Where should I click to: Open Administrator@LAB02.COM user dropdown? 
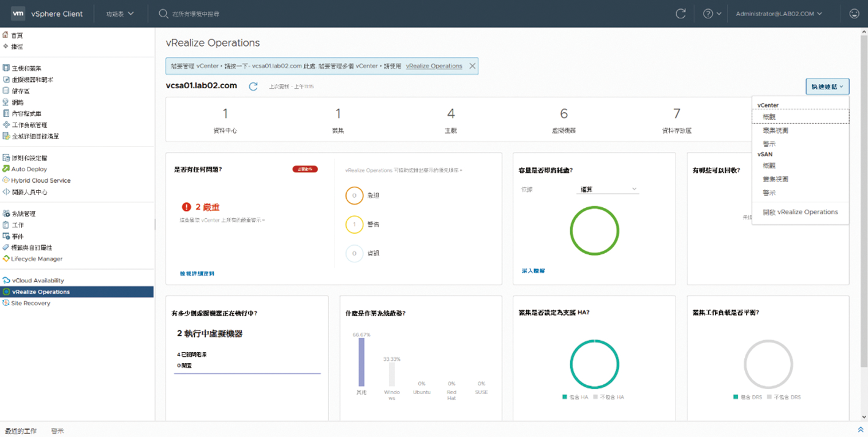[x=779, y=13]
